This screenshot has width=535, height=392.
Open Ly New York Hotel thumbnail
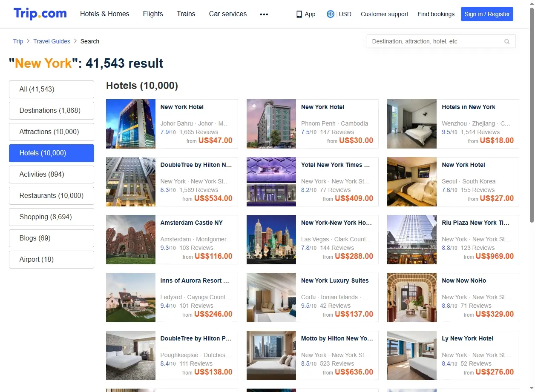click(x=412, y=355)
